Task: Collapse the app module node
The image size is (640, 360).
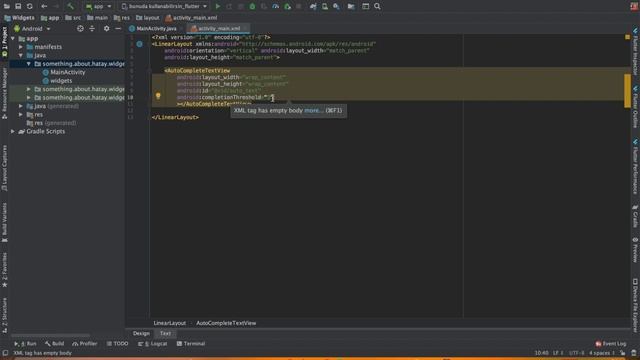Action: tap(13, 38)
